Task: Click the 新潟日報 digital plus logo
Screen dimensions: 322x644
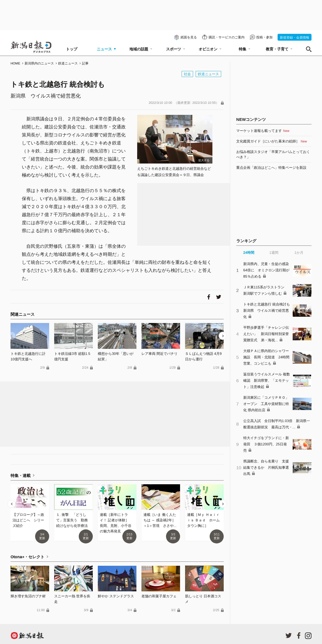Action: coord(31,47)
